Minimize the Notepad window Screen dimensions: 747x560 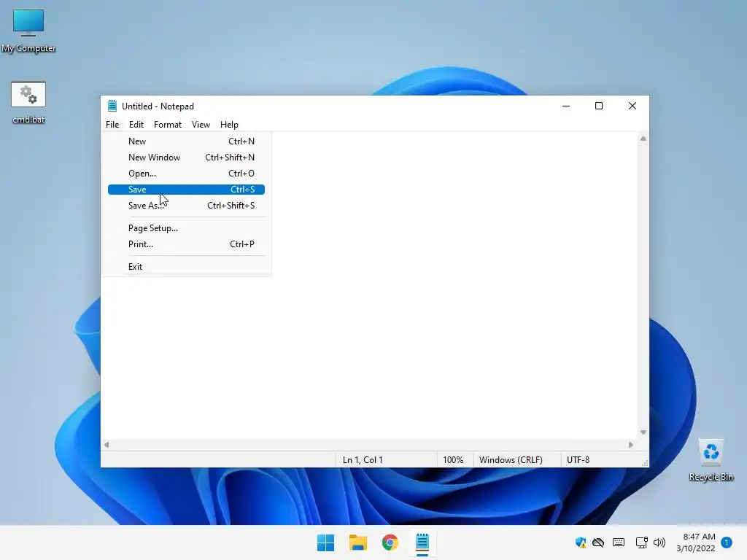tap(566, 106)
